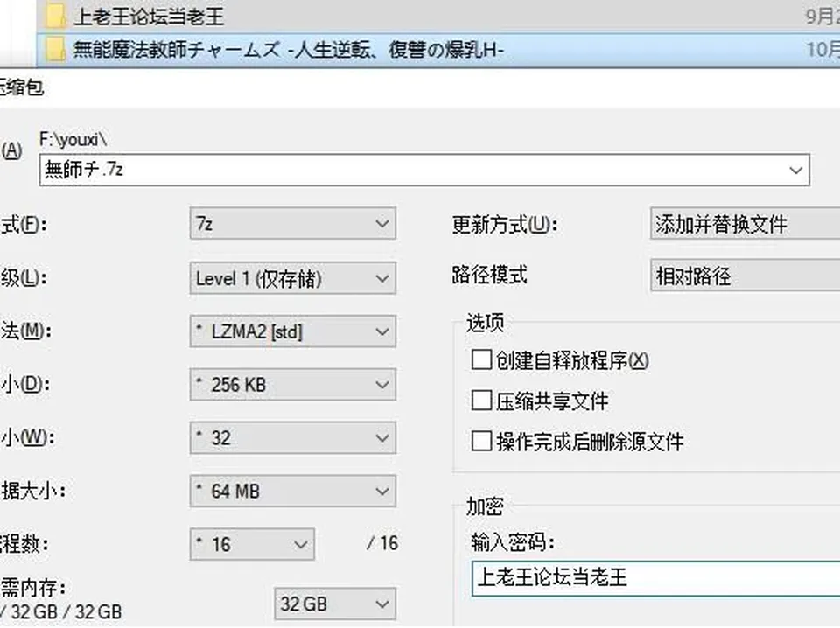Image resolution: width=840 pixels, height=628 pixels.
Task: Select the folder named 上老王论坛当老王
Action: click(x=149, y=17)
